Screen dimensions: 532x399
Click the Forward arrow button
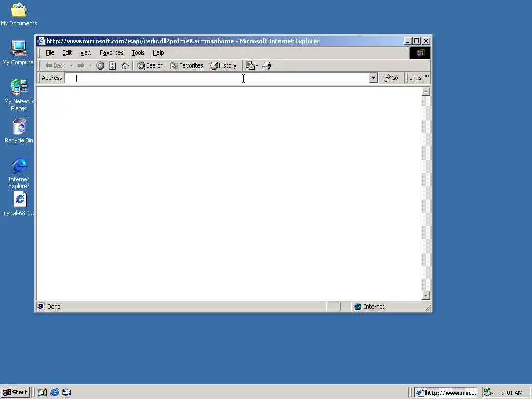click(81, 65)
